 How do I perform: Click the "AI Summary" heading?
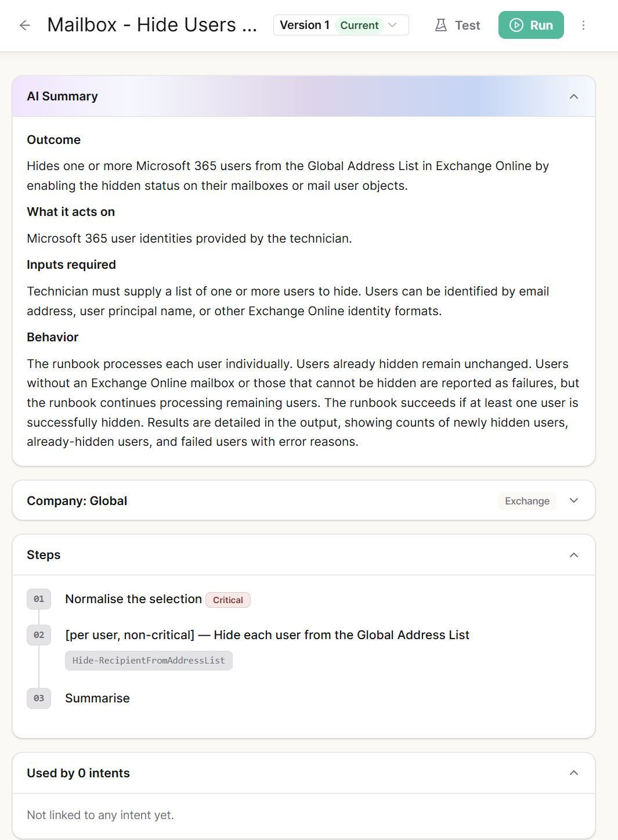coord(62,96)
